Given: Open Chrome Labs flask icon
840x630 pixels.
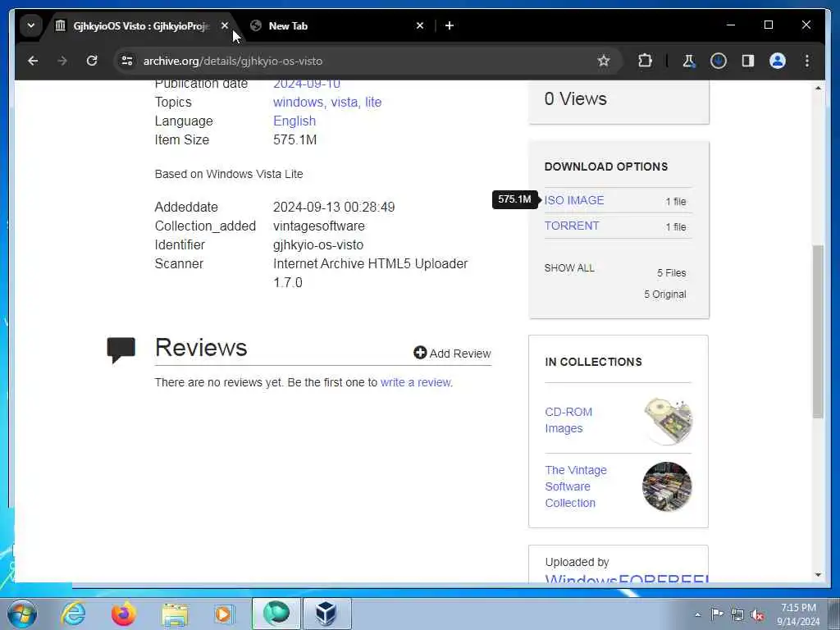Looking at the screenshot, I should coord(689,61).
